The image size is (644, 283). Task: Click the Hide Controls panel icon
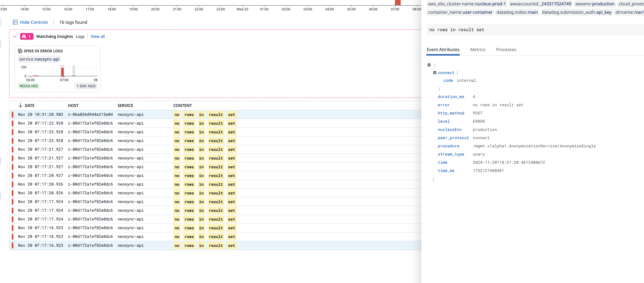15,22
